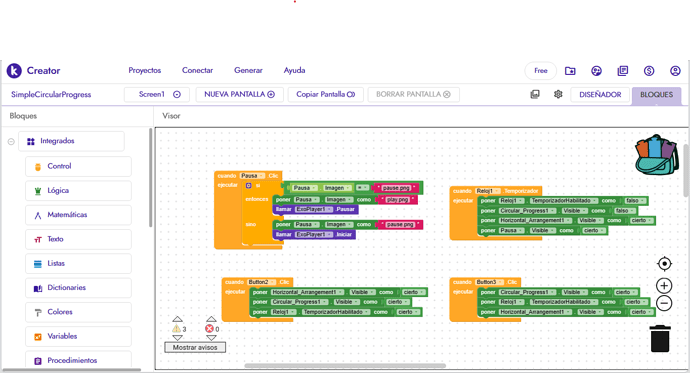
Task: Open the Screen1 screen selector dropdown
Action: click(157, 94)
